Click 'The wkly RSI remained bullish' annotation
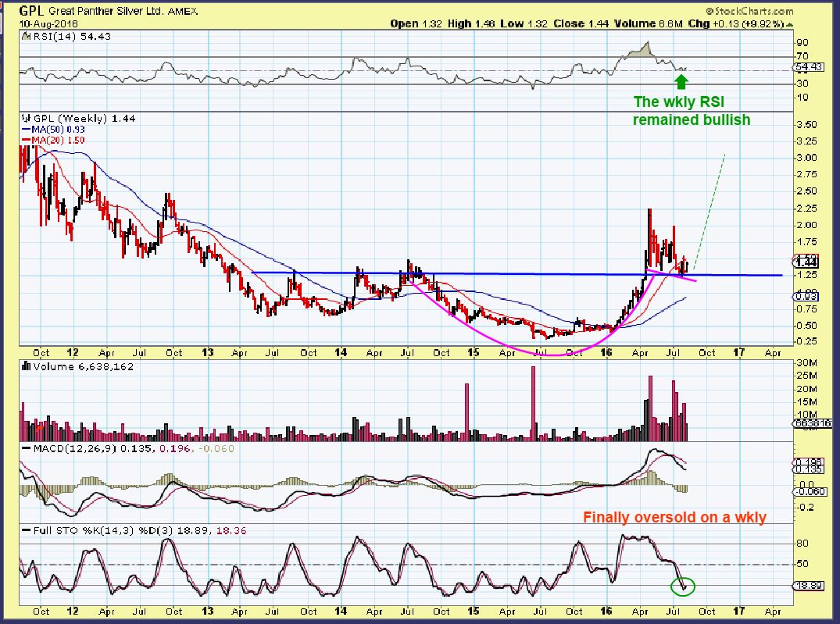This screenshot has width=840, height=624. pyautogui.click(x=692, y=111)
